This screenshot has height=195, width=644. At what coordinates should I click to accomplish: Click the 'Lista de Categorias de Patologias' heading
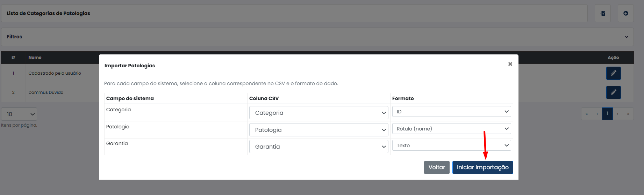point(48,13)
